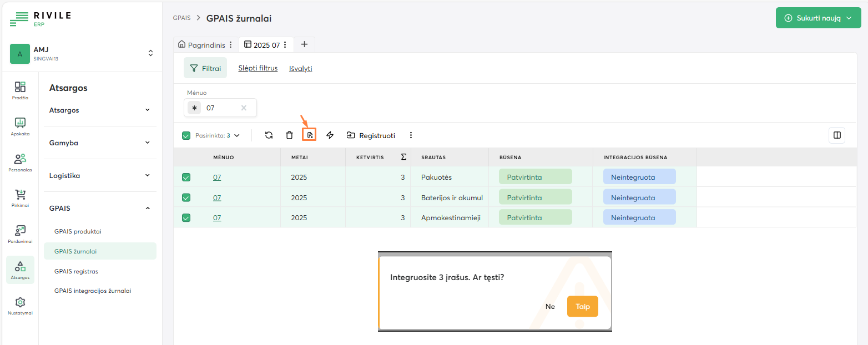Click the trash delete icon
Viewport: 868px width, 345px height.
pyautogui.click(x=289, y=135)
